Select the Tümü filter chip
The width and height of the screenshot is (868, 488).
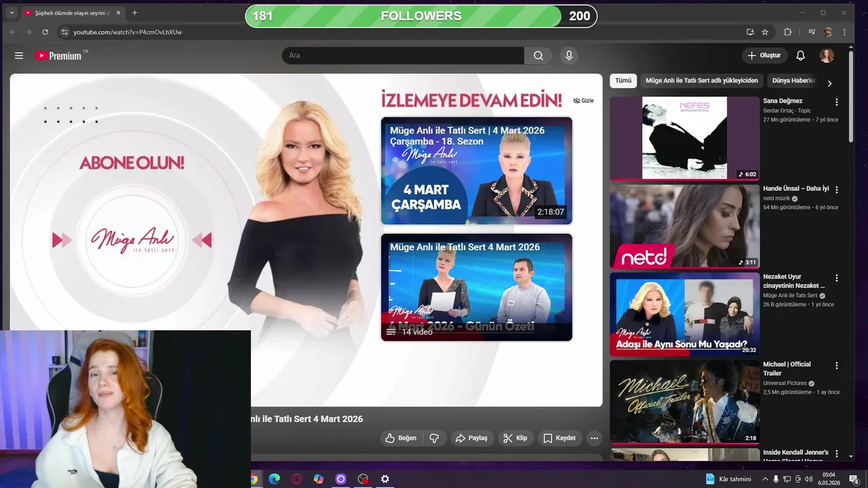623,81
